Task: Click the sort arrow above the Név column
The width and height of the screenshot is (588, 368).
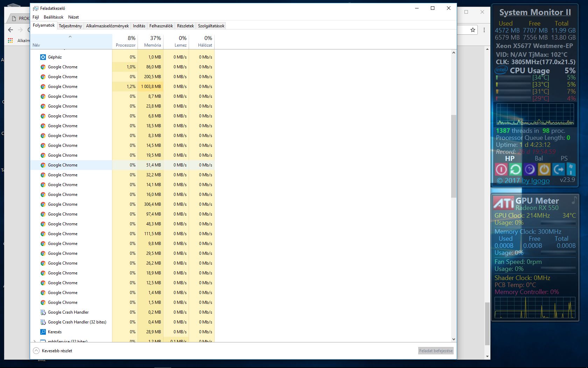Action: point(70,36)
